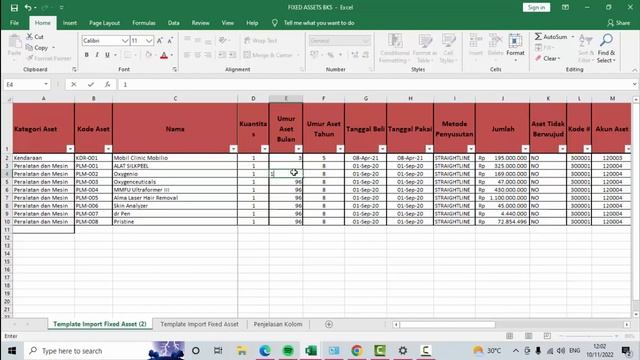Copy the selected cell
This screenshot has height=360, width=640.
(38, 48)
